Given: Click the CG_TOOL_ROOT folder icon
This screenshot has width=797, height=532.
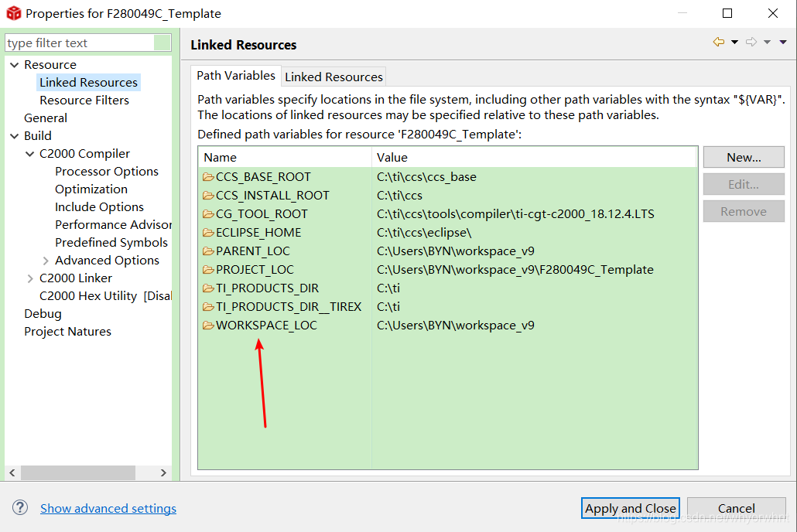Looking at the screenshot, I should (x=208, y=214).
